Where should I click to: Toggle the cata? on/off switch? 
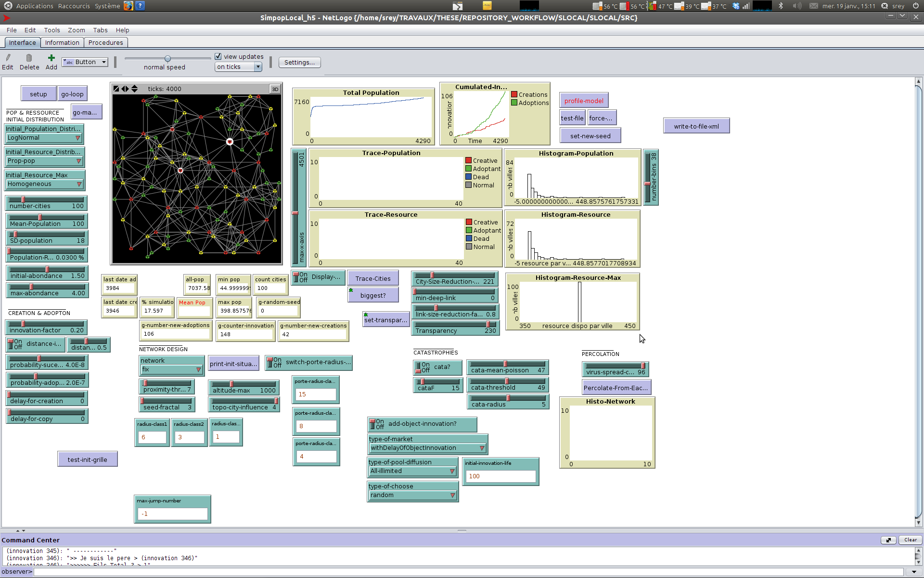point(418,368)
